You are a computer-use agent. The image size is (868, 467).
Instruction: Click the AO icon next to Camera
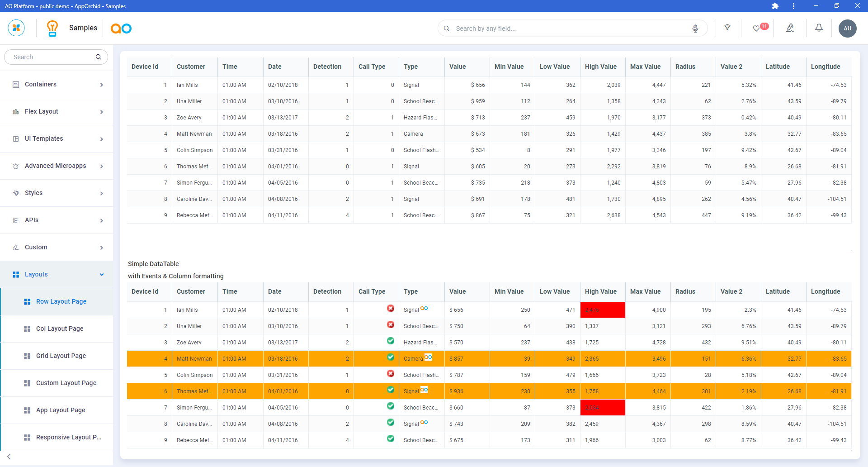pyautogui.click(x=428, y=357)
